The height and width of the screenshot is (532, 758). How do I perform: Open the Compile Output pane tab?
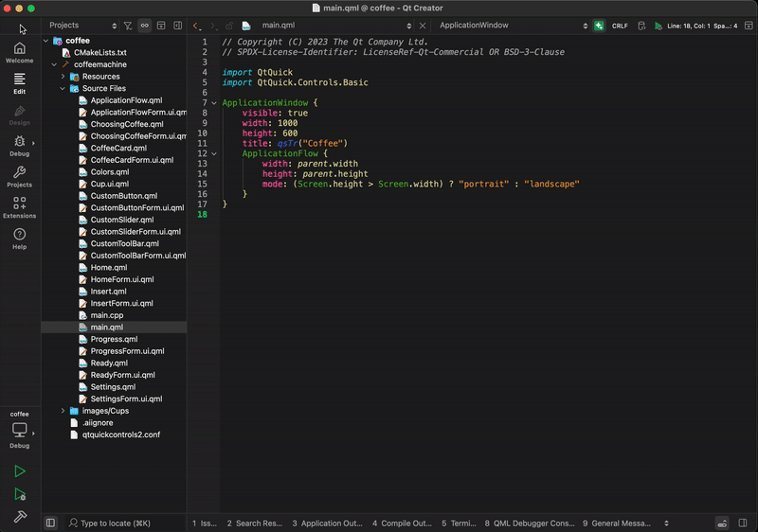(x=402, y=523)
